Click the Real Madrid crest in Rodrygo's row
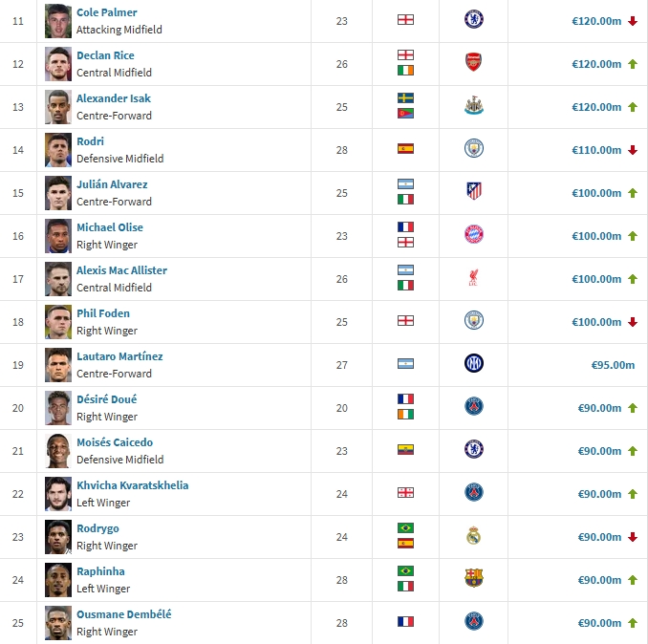Image resolution: width=648 pixels, height=644 pixels. click(473, 536)
